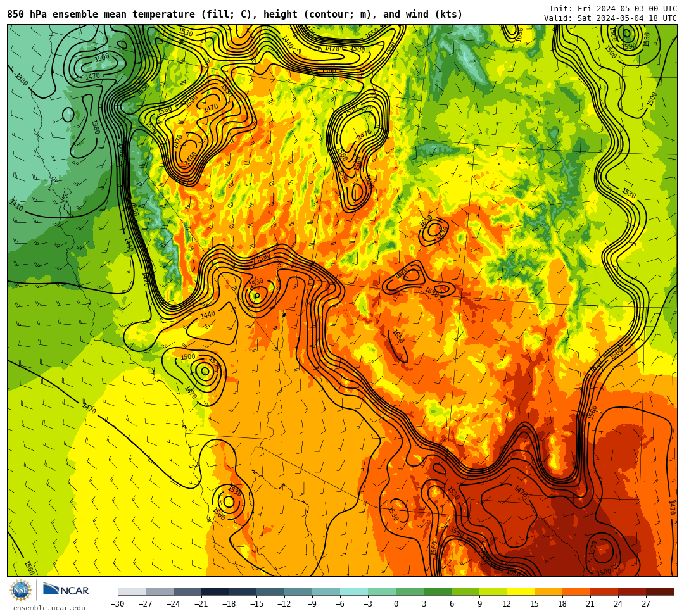Pick the -18 to -15 navy colorbar swatch
684x616 pixels.
243,591
